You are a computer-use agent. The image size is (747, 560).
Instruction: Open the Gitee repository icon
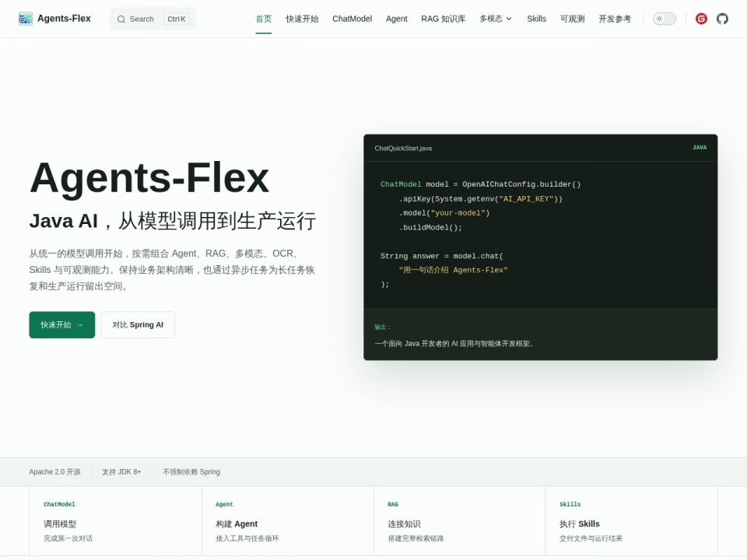701,19
